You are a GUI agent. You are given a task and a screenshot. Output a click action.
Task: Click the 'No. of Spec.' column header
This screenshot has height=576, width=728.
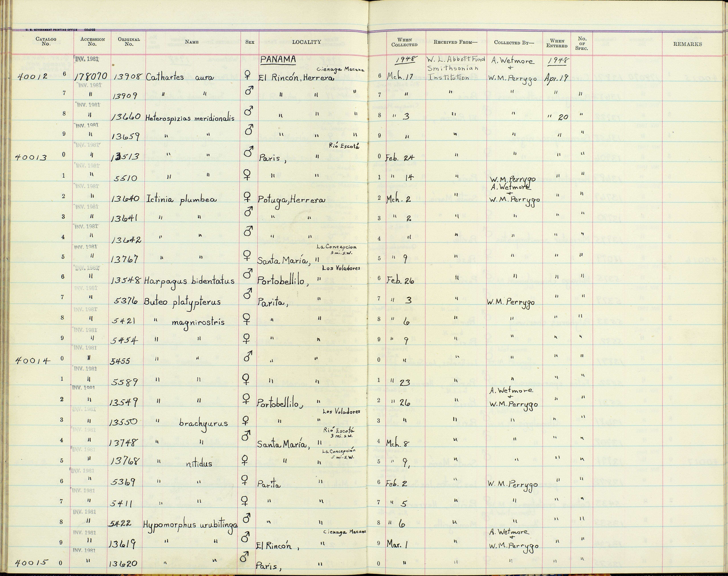point(582,43)
